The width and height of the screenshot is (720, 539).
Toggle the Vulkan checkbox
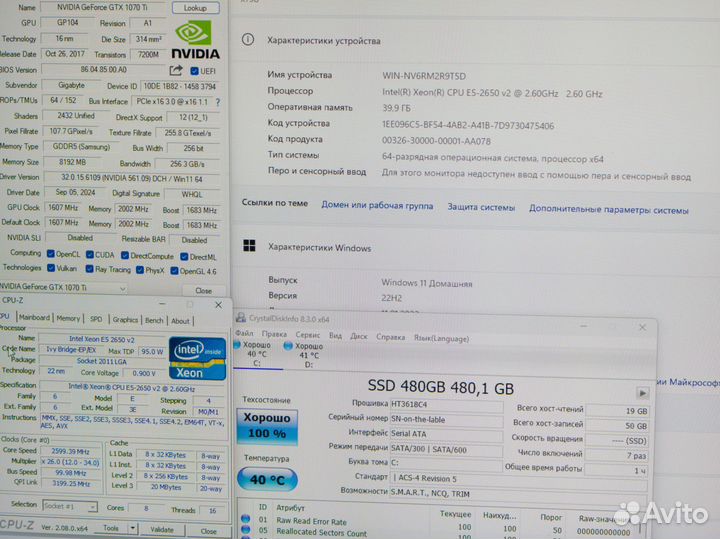click(51, 268)
